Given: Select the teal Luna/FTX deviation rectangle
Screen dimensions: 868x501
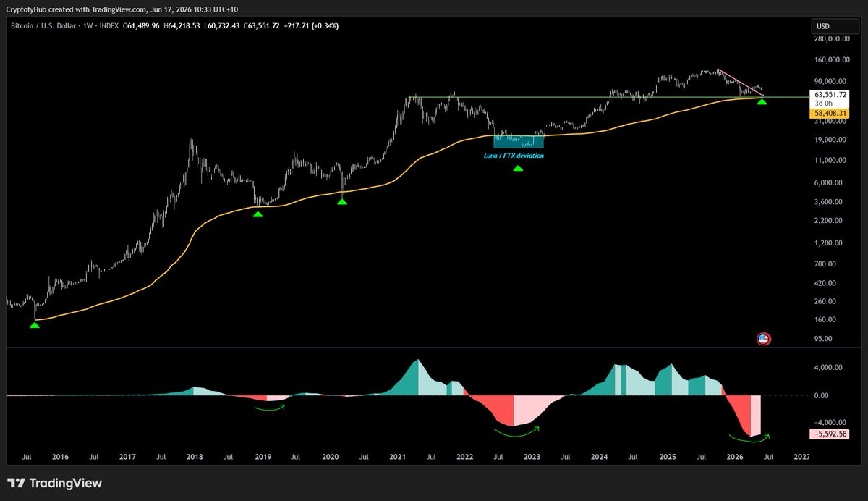Looking at the screenshot, I should (x=518, y=141).
